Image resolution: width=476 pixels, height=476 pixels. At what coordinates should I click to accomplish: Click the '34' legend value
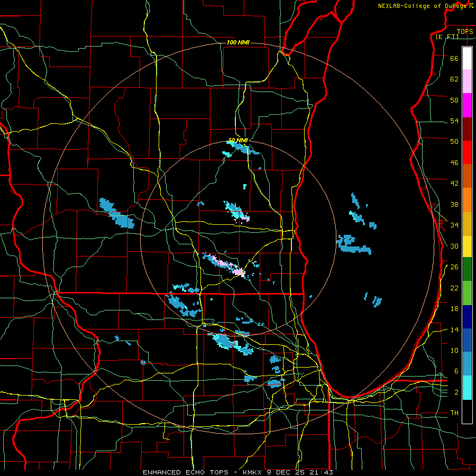(454, 225)
